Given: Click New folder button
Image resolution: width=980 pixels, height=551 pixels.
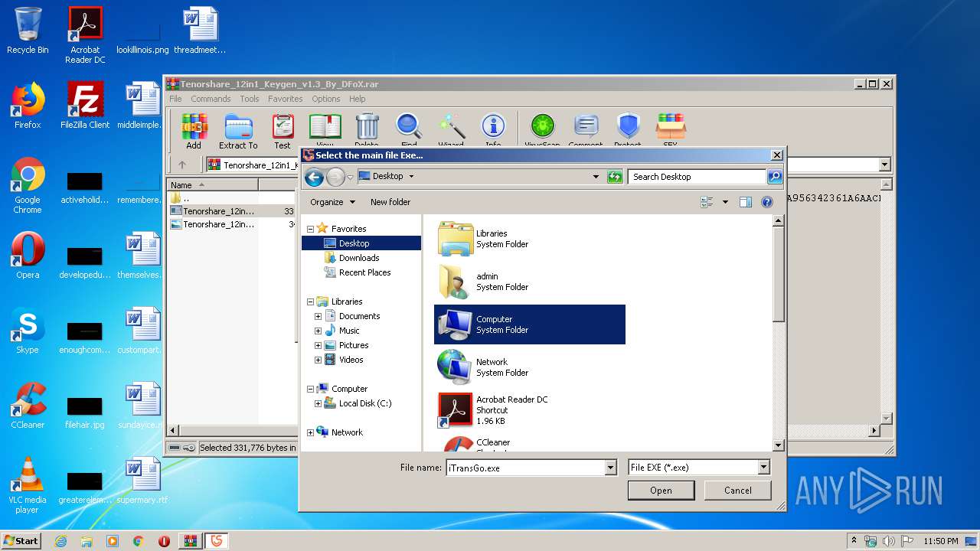Looking at the screenshot, I should point(390,202).
